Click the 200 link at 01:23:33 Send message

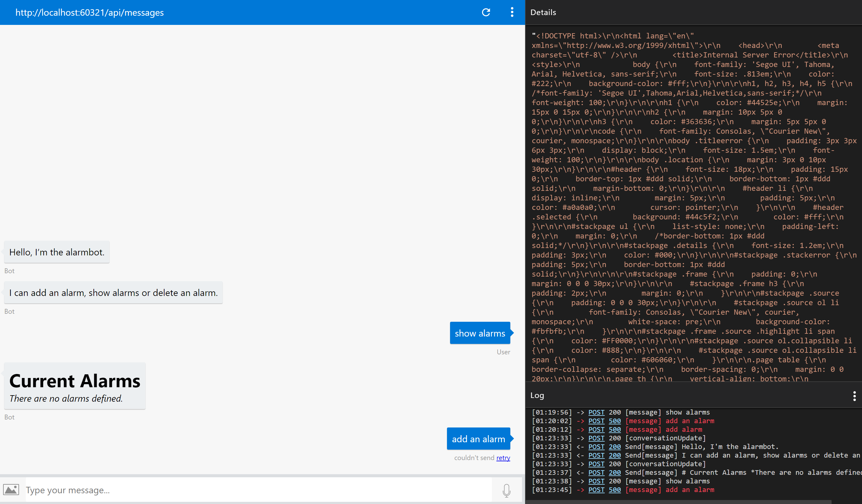pyautogui.click(x=615, y=447)
